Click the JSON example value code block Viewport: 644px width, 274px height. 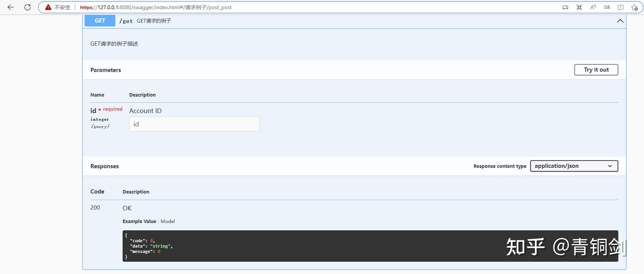[x=370, y=246]
